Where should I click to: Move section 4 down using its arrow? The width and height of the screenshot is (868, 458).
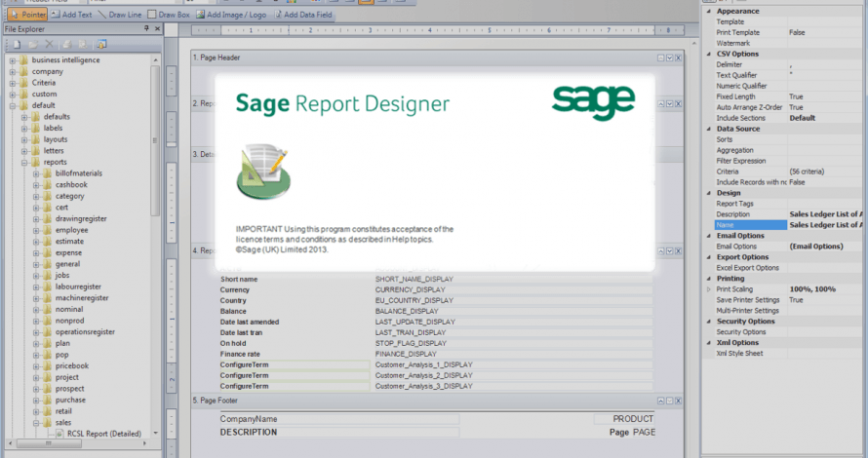point(669,250)
